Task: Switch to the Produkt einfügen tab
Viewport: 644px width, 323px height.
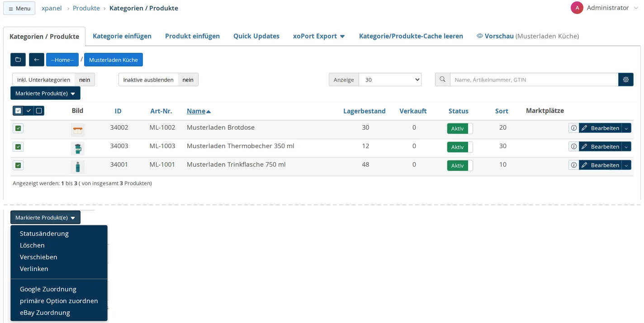Action: point(192,36)
